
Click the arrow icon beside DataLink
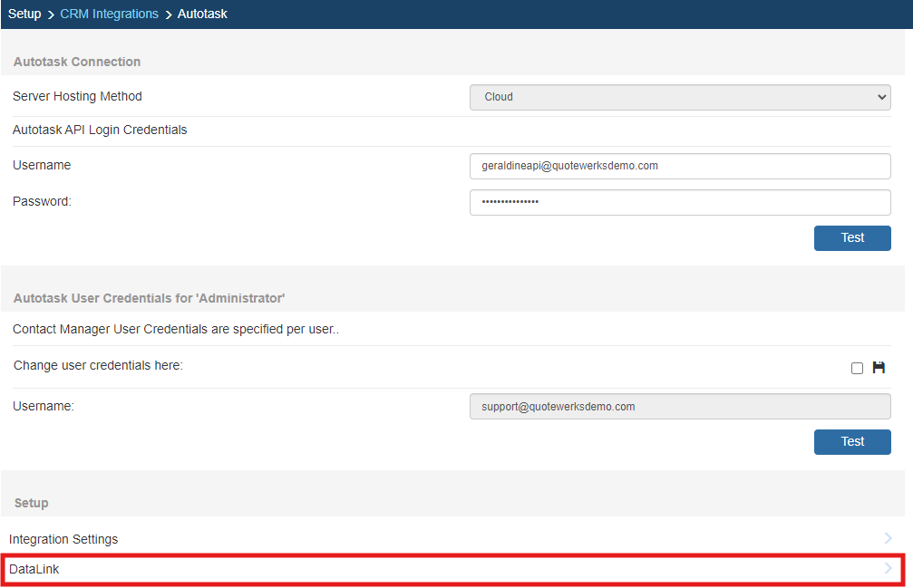coord(888,569)
